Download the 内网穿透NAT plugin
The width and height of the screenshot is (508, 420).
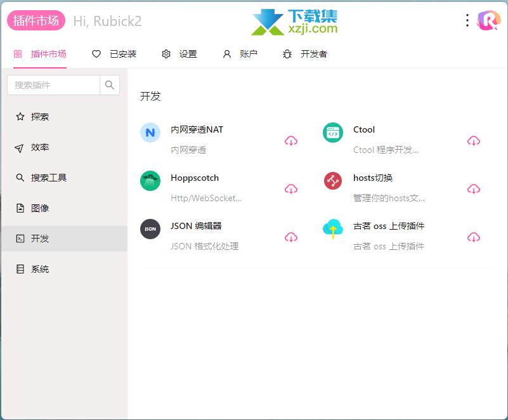[291, 141]
